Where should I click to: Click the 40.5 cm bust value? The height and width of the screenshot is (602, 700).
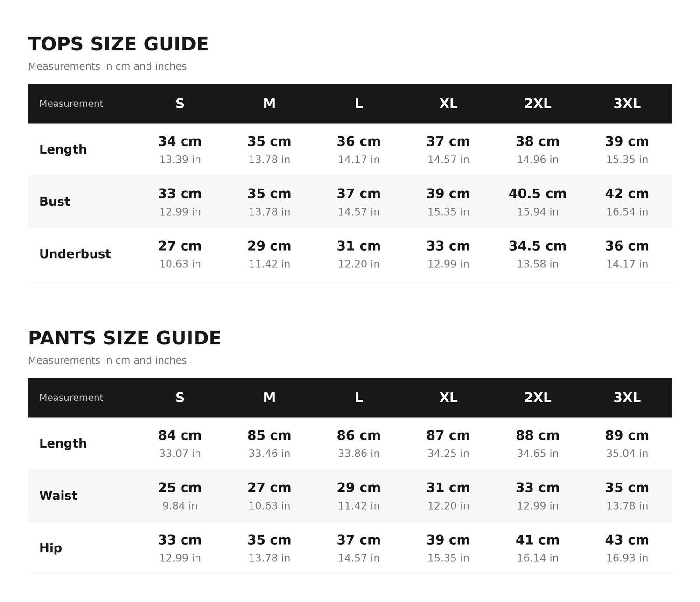click(x=538, y=194)
